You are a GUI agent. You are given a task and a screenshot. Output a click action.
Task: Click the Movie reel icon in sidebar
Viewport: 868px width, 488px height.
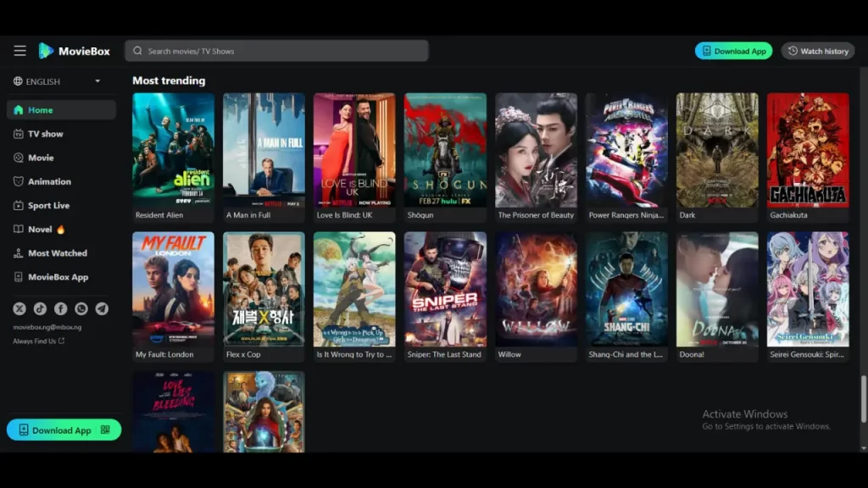(19, 158)
